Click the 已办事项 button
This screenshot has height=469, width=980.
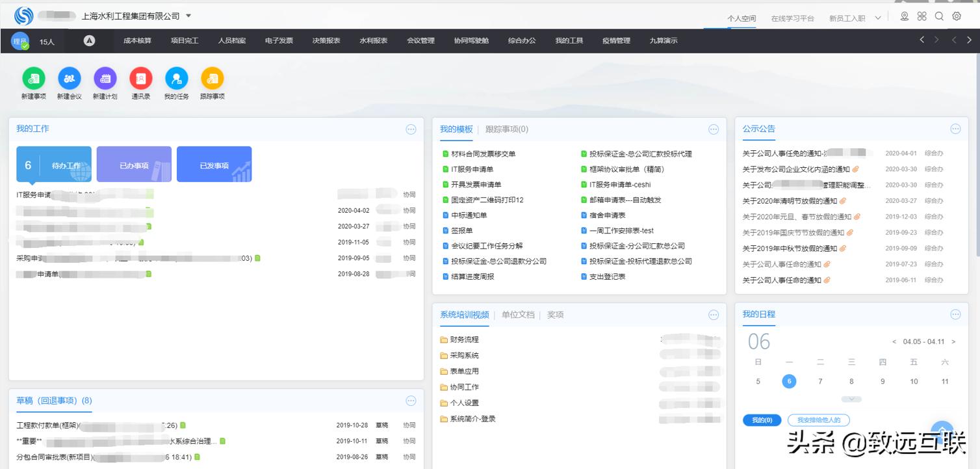pyautogui.click(x=134, y=164)
